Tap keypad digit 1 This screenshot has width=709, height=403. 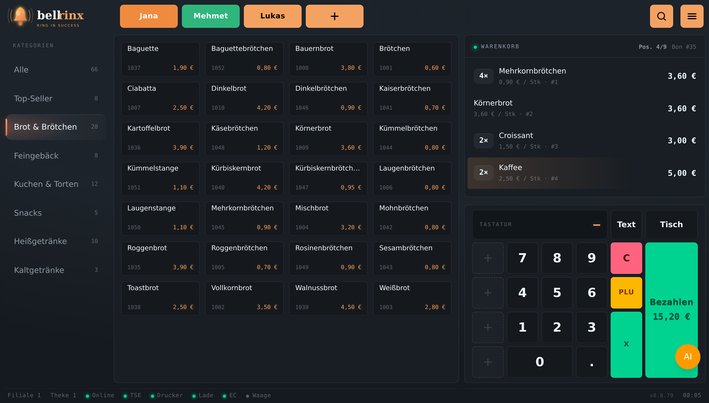522,327
